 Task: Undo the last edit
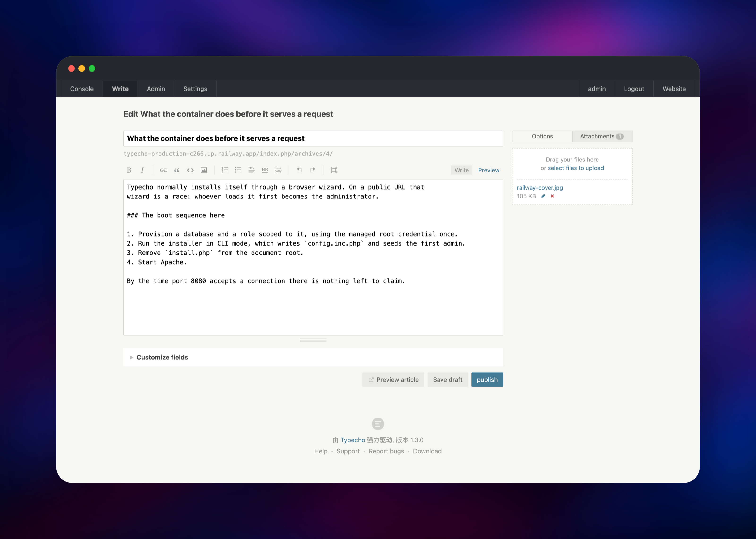pos(299,170)
